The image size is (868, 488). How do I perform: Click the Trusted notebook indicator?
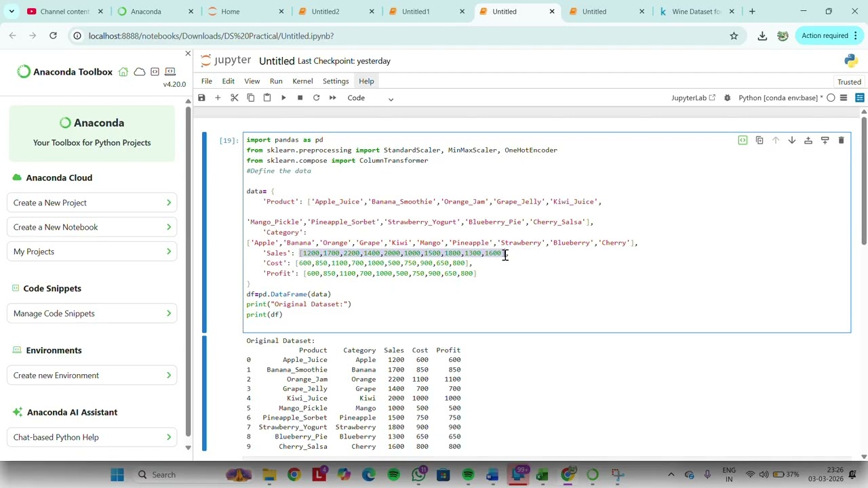(x=849, y=82)
